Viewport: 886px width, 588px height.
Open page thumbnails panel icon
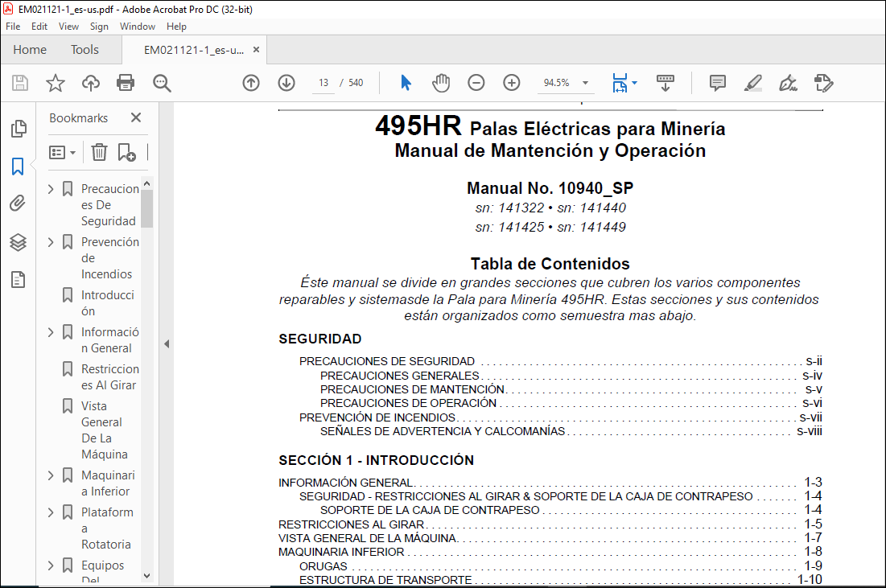[x=18, y=129]
